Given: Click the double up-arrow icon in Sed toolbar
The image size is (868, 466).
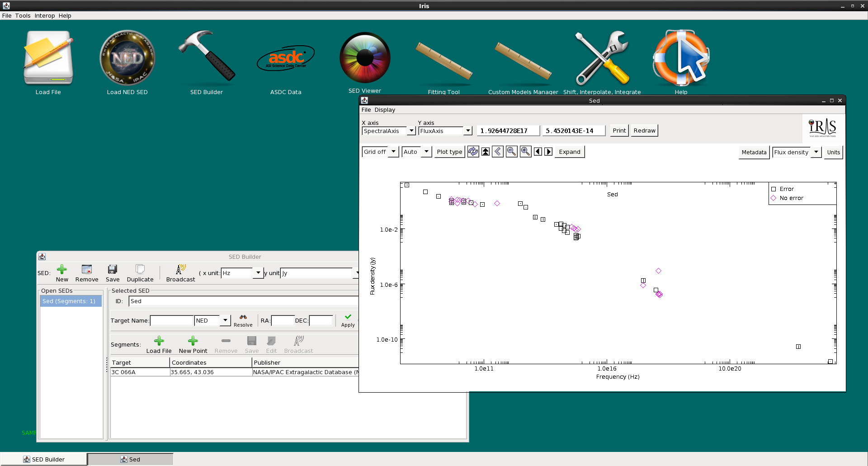Looking at the screenshot, I should pos(486,152).
